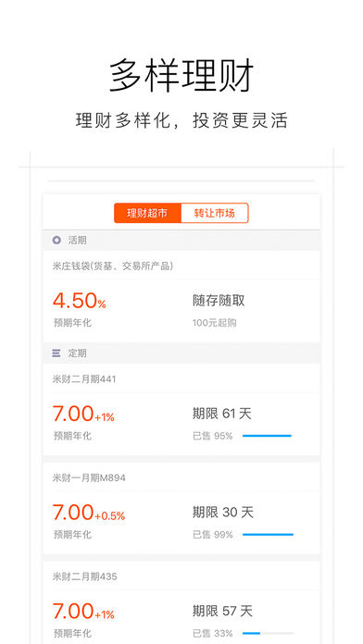Click the 7.00+0.5% rate
The height and width of the screenshot is (644, 363).
click(x=89, y=513)
